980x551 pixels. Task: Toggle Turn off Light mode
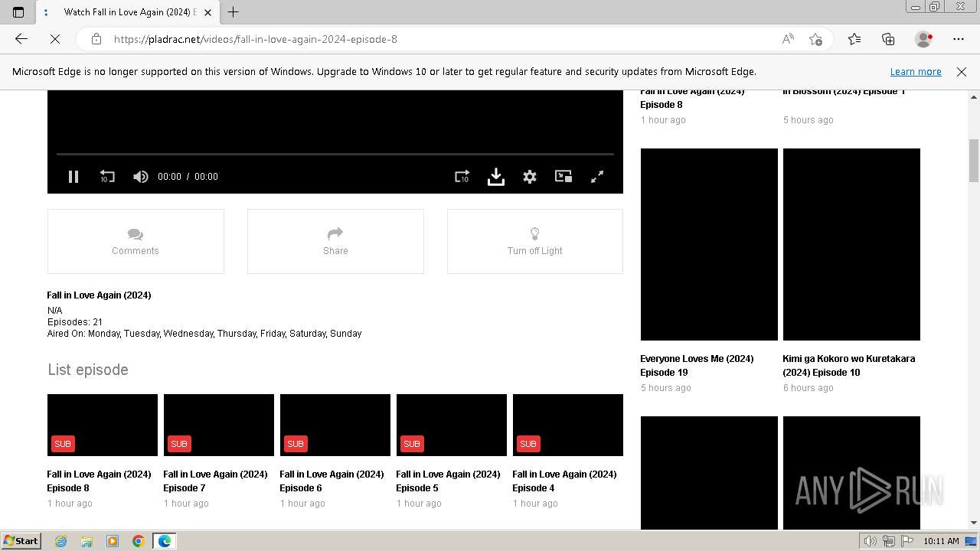[535, 241]
